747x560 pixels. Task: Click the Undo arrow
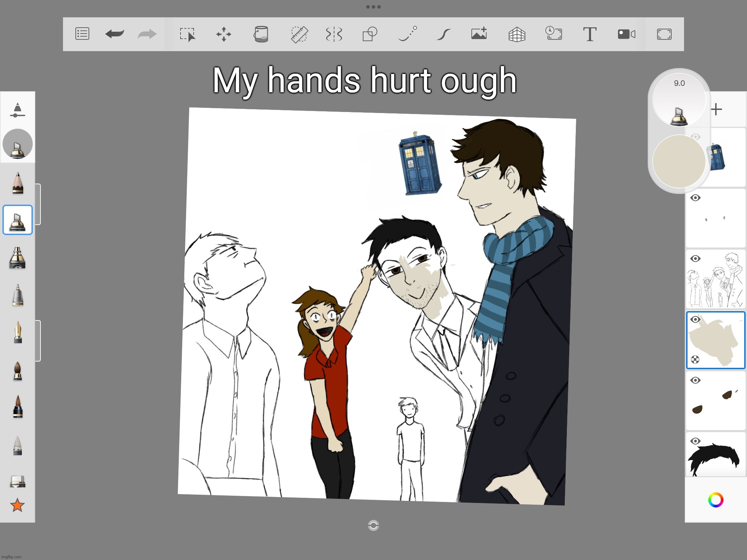[x=114, y=34]
